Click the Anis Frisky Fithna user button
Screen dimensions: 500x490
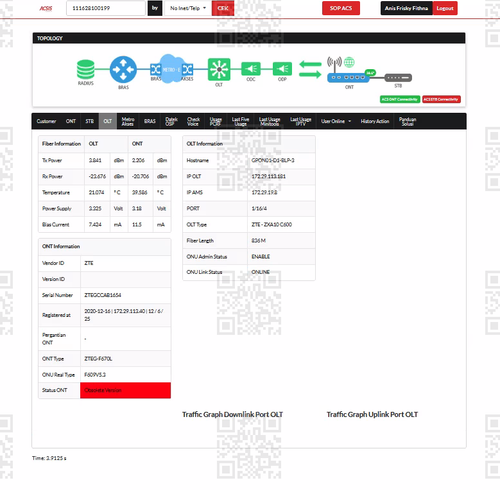[407, 8]
